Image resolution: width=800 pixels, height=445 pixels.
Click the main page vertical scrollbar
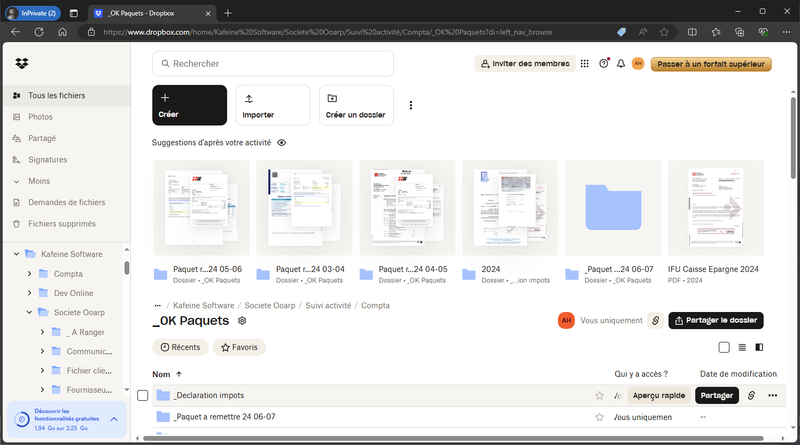[793, 138]
